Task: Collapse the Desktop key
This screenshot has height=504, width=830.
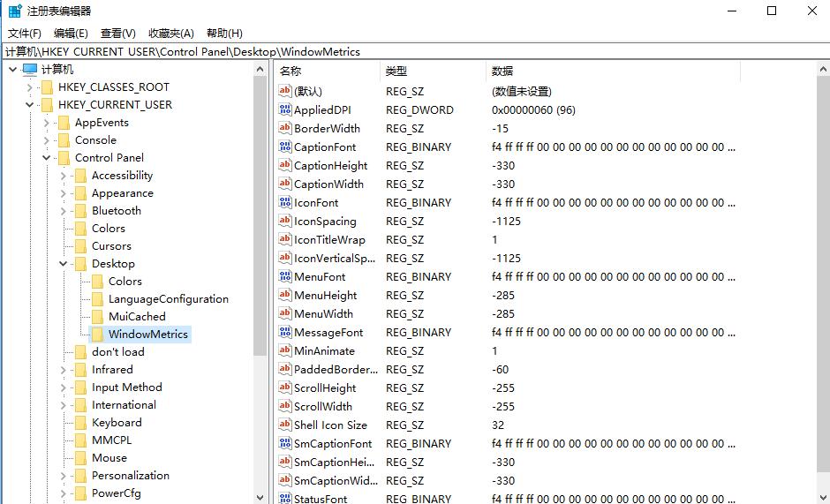Action: 64,264
